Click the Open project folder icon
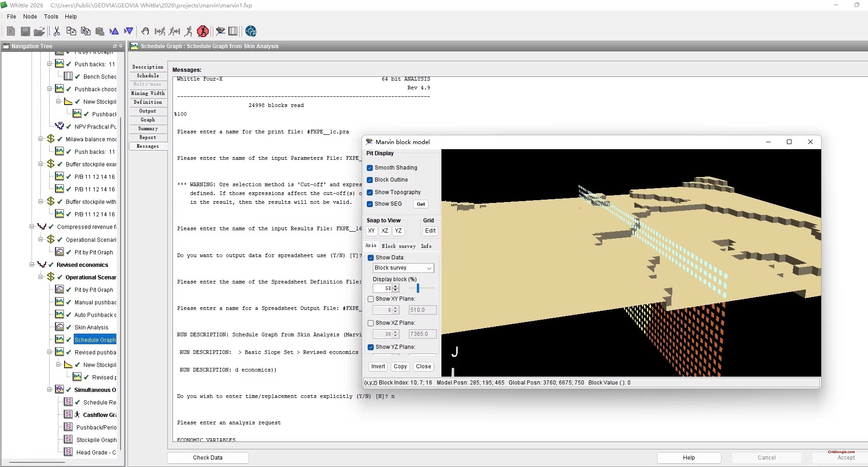 click(39, 31)
